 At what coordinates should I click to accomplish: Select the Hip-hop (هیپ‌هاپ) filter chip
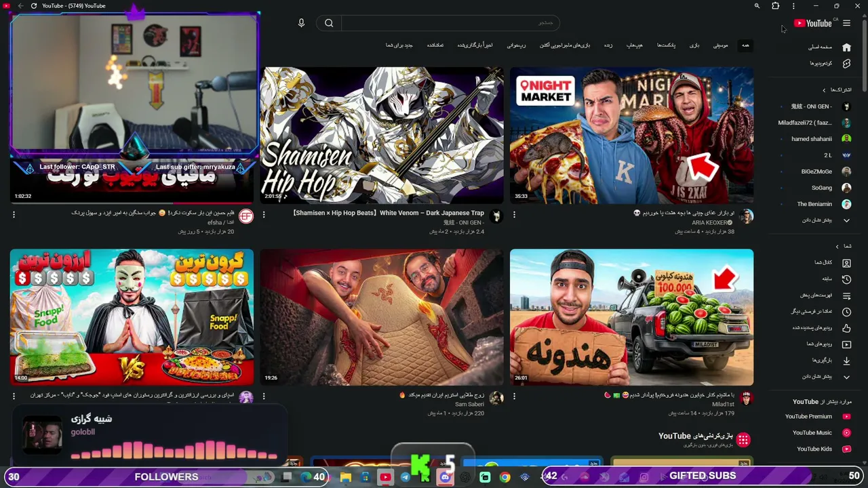point(634,45)
